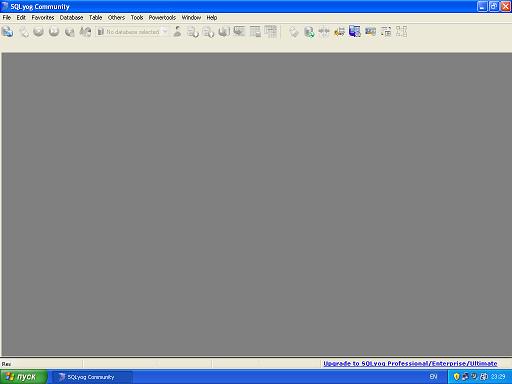This screenshot has height=384, width=512.
Task: Click the yellow arrow import data icon
Action: click(339, 32)
